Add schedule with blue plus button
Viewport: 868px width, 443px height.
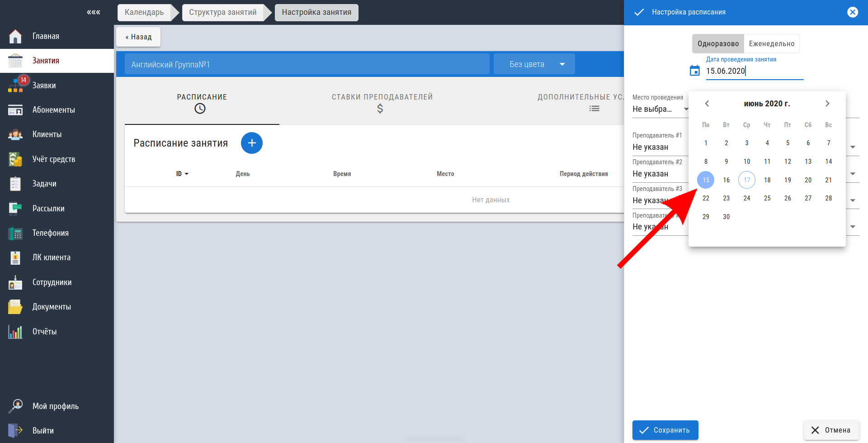point(252,143)
